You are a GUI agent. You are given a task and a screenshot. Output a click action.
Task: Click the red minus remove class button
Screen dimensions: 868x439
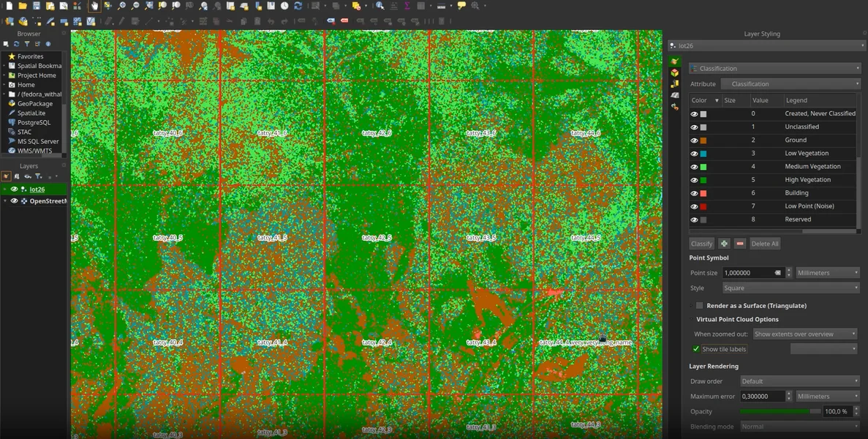point(740,244)
